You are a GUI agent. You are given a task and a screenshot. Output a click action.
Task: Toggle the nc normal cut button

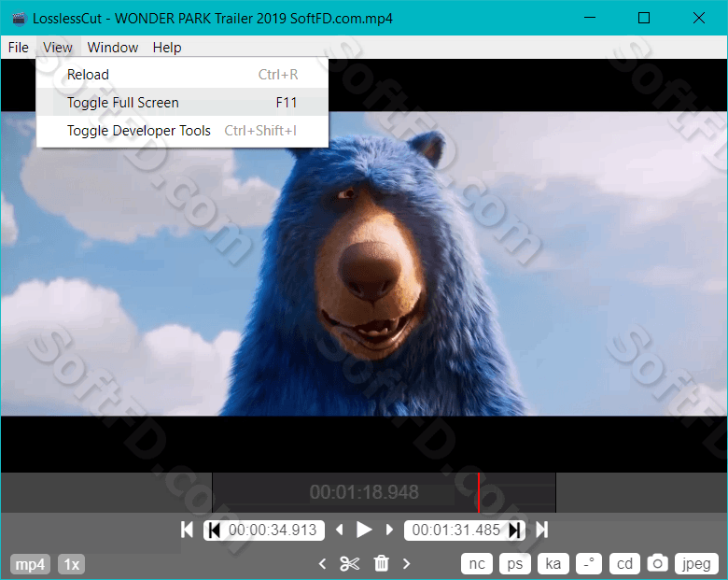tap(477, 564)
